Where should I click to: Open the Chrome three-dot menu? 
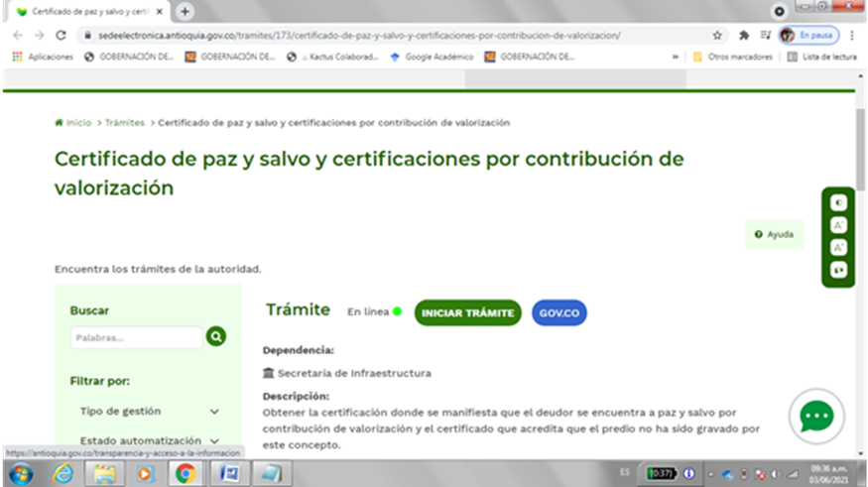852,36
